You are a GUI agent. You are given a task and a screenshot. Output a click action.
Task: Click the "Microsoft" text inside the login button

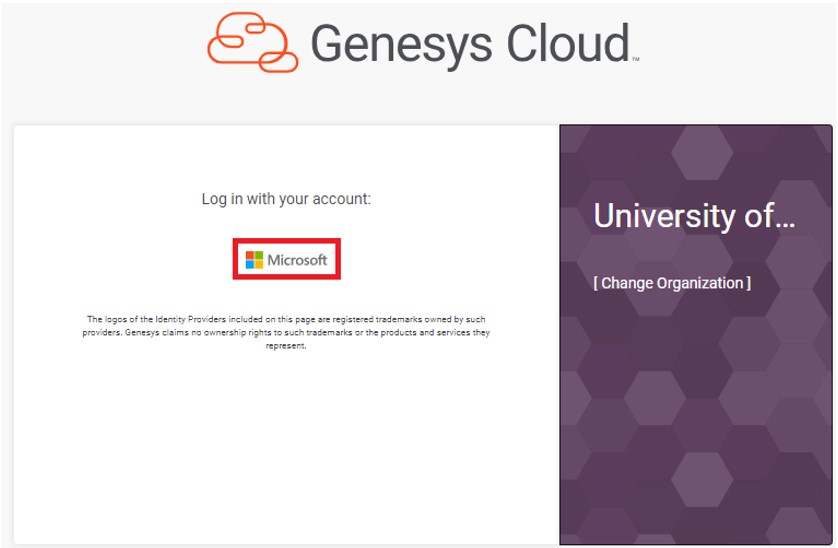pos(297,260)
